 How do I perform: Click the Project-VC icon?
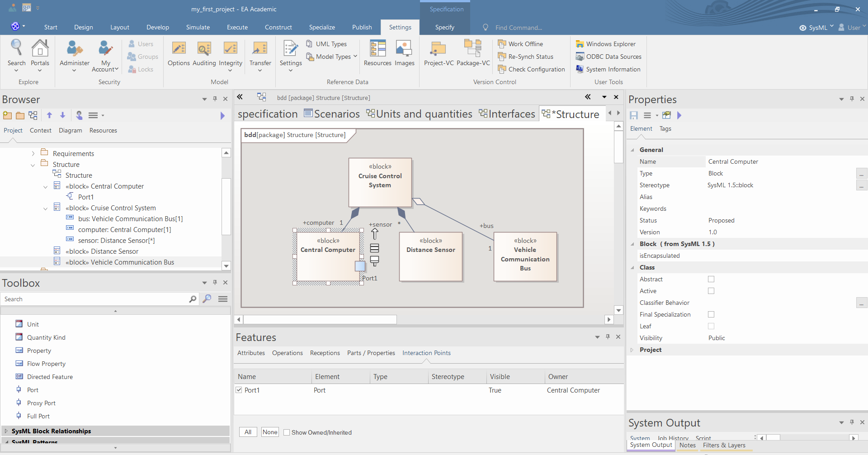tap(438, 49)
